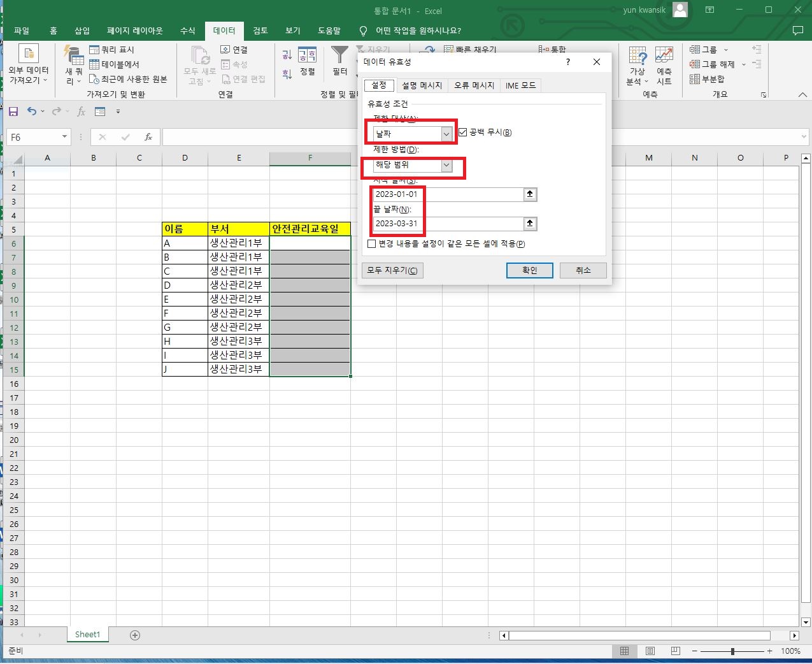Switch to the 삽입 ribbon tab
This screenshot has height=664, width=812.
coord(82,31)
